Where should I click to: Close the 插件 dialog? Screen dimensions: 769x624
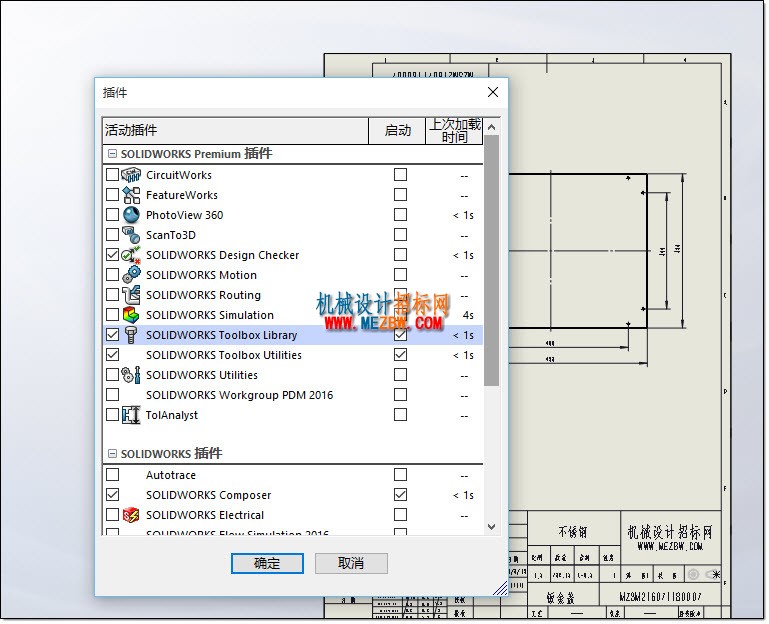[x=493, y=92]
